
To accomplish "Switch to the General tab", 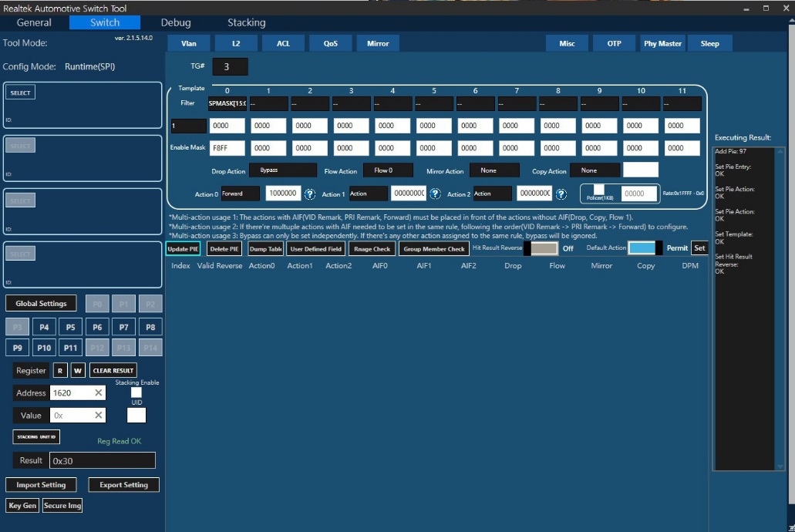I will (x=34, y=22).
